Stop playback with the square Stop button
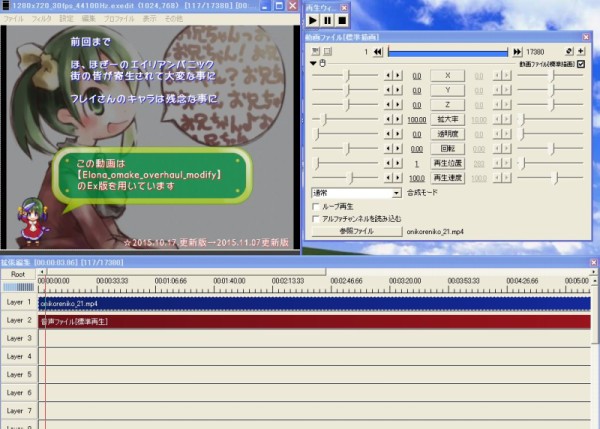The width and height of the screenshot is (600, 429). tap(342, 20)
